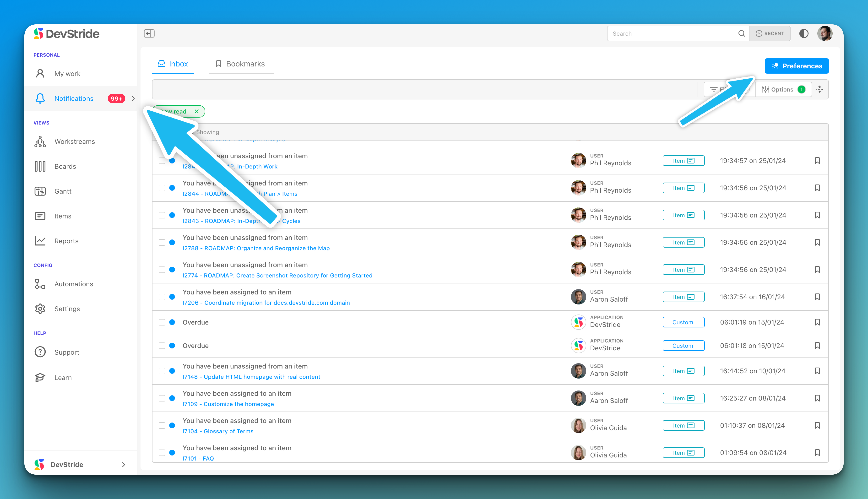Open link I2788 Organize and Reorganize the Map
Screen dimensions: 868x499
[256, 248]
